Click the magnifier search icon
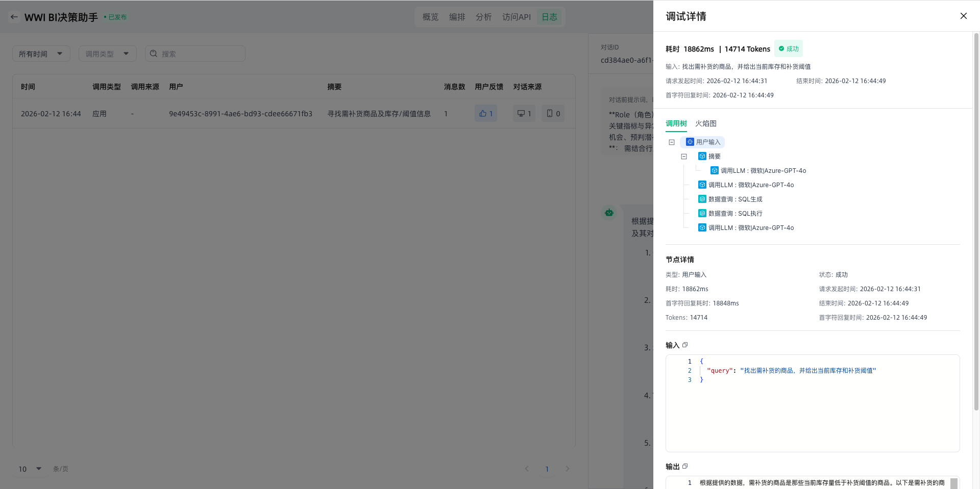Image resolution: width=980 pixels, height=489 pixels. coord(154,54)
